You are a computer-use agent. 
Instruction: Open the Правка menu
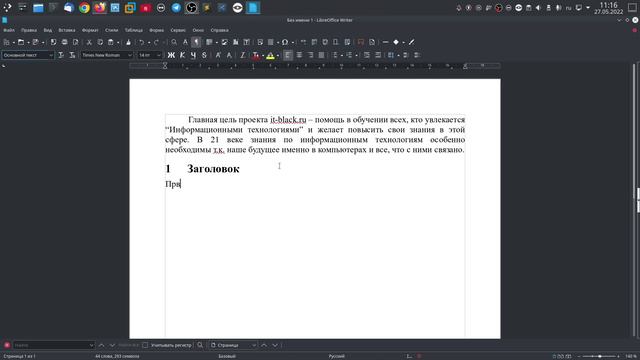(x=29, y=30)
